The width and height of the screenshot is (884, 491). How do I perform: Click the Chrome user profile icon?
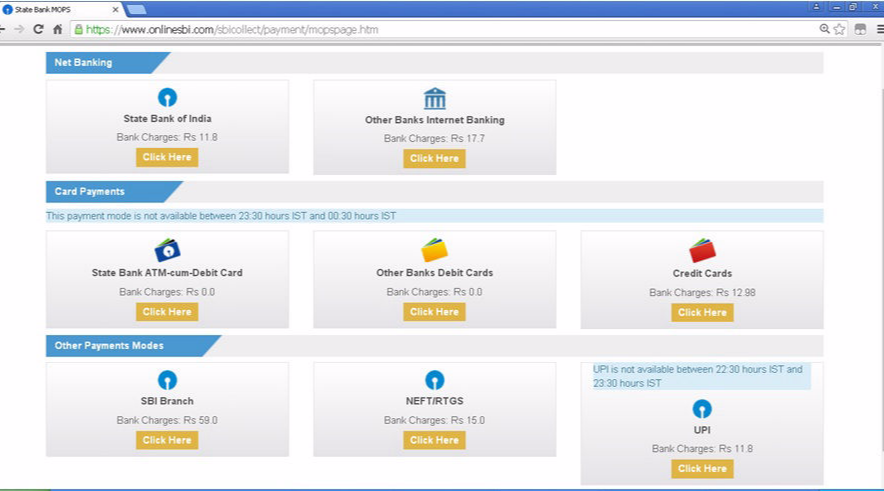[816, 7]
